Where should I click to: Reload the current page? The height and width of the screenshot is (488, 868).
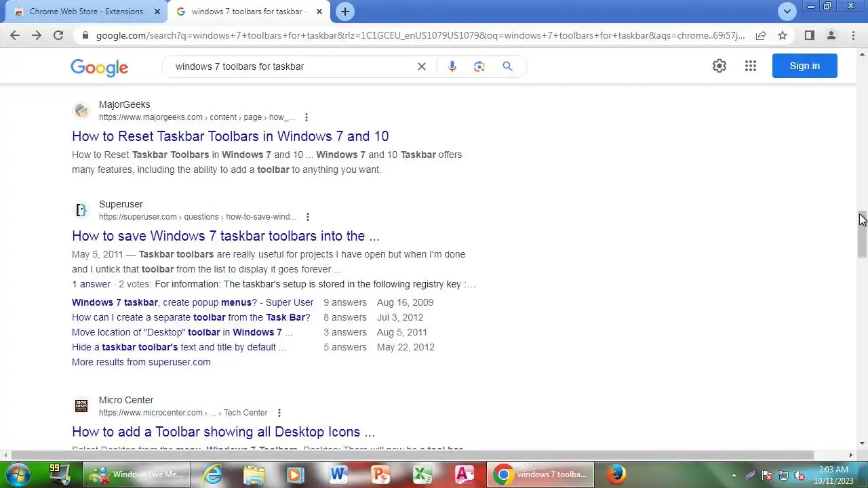pos(58,35)
